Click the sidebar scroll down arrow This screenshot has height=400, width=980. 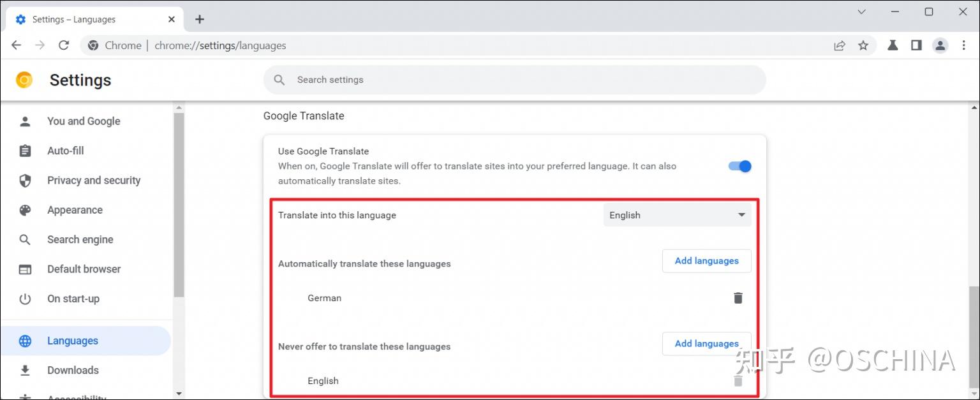(179, 394)
